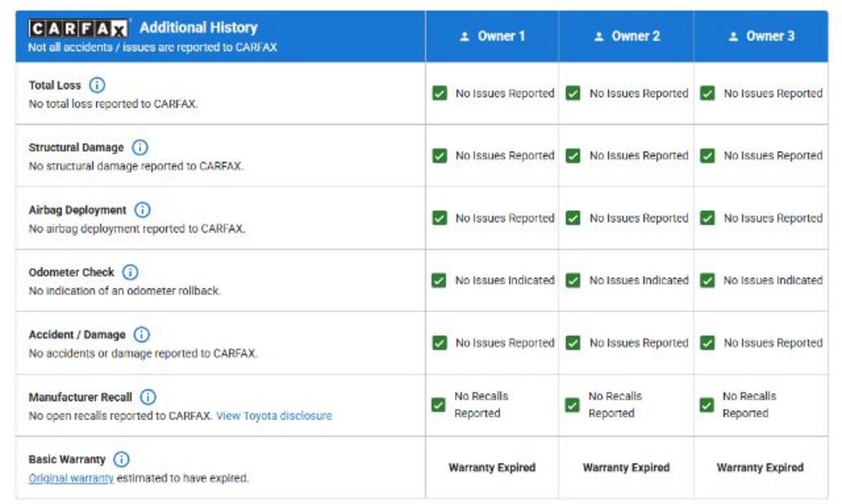The image size is (842, 504).
Task: Select the Owner 2 column header
Action: pyautogui.click(x=626, y=36)
